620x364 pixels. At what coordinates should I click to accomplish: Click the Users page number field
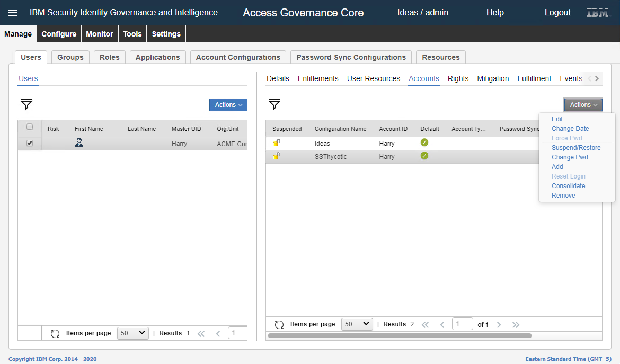coord(237,333)
